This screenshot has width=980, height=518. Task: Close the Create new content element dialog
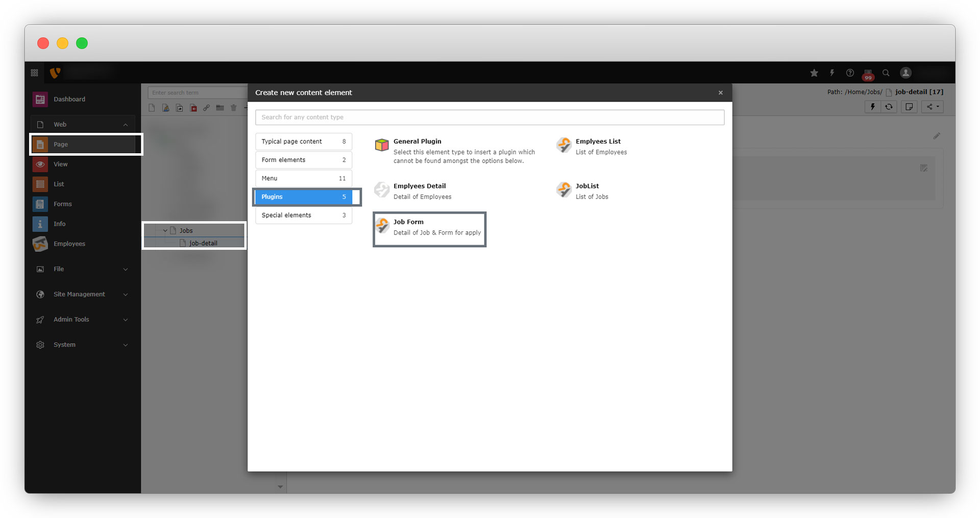point(720,93)
